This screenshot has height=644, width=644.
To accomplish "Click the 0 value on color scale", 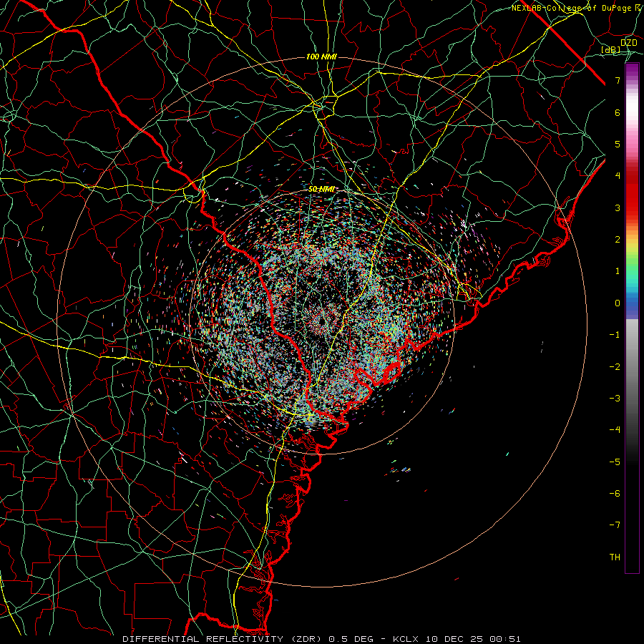I will pyautogui.click(x=618, y=303).
